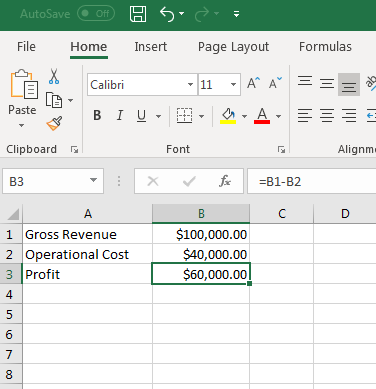Switch to the Home tab
This screenshot has width=376, height=389.
click(x=89, y=47)
